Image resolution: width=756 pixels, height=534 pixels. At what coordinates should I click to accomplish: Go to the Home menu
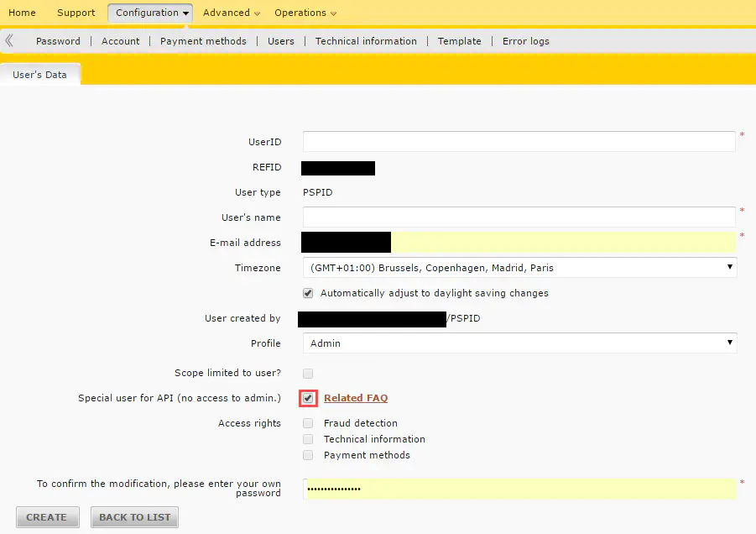22,13
